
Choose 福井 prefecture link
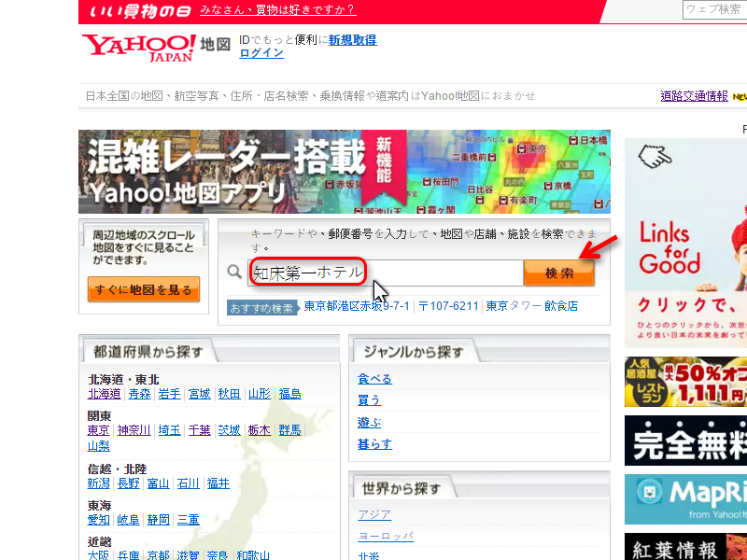(x=218, y=483)
